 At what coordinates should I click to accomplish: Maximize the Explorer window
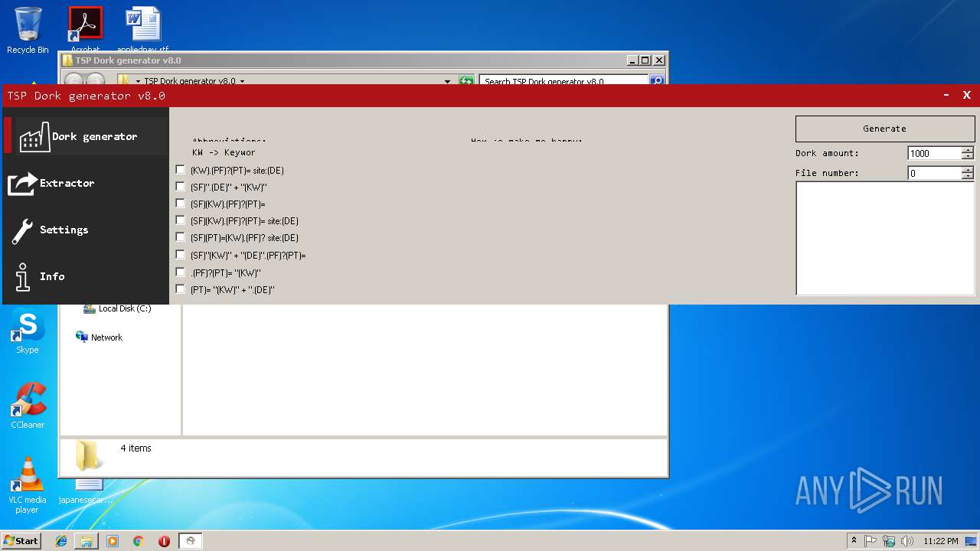click(x=645, y=60)
